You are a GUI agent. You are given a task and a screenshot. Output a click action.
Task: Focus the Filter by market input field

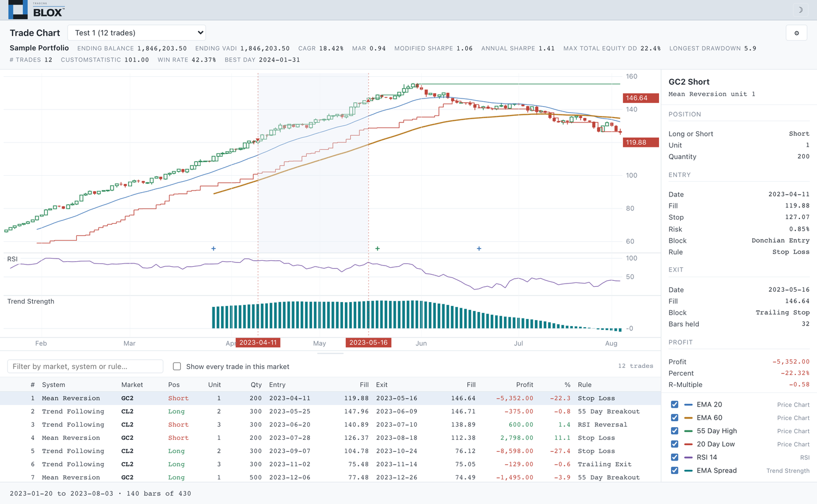85,366
